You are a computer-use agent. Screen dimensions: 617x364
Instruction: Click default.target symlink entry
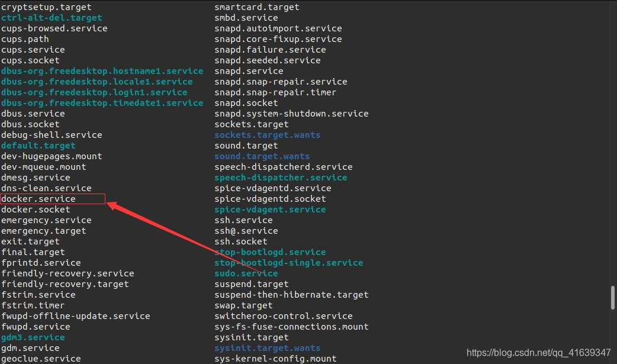[x=38, y=145]
